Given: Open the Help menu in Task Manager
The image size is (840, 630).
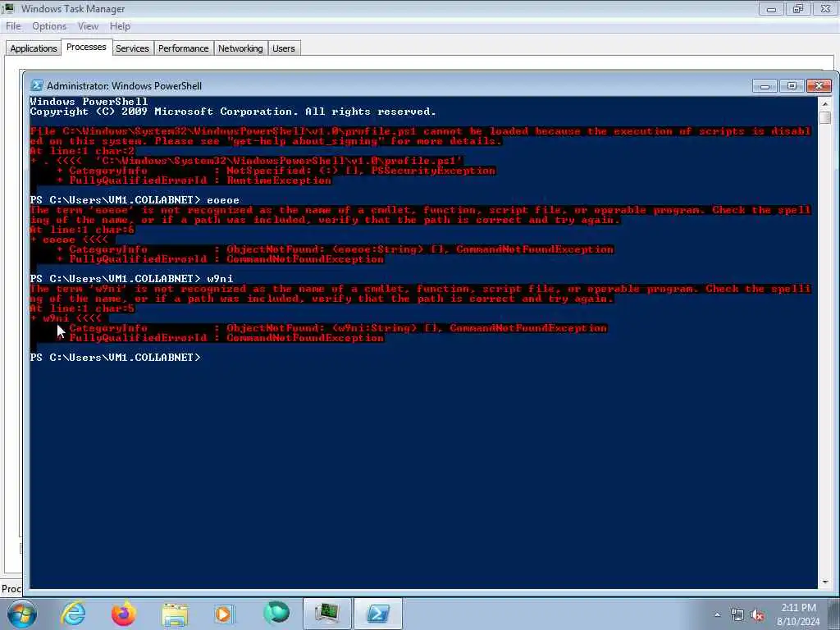Looking at the screenshot, I should point(120,26).
